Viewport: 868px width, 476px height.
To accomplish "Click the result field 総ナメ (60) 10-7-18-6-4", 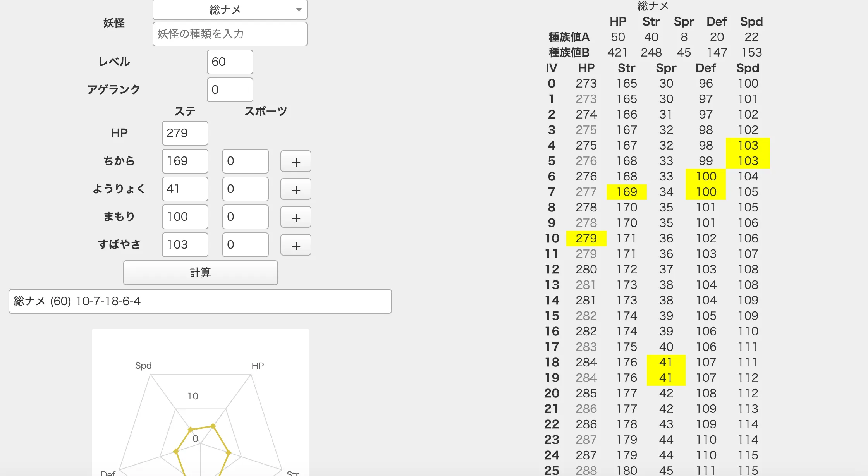I will click(x=200, y=301).
